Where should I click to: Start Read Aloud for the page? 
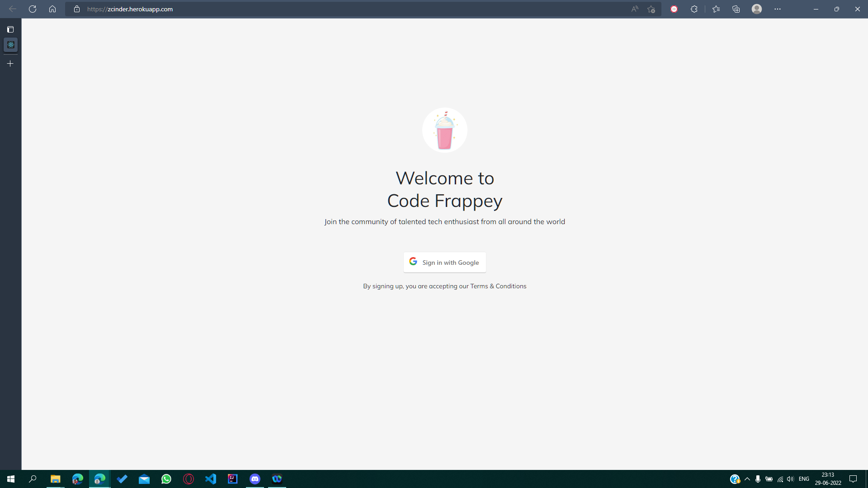coord(634,9)
